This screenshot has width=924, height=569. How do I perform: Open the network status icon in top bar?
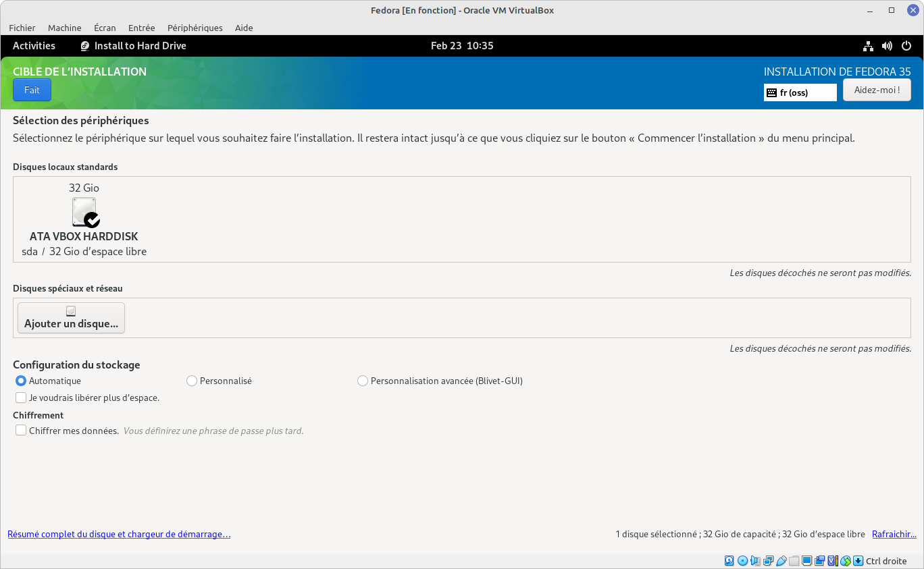pos(869,46)
